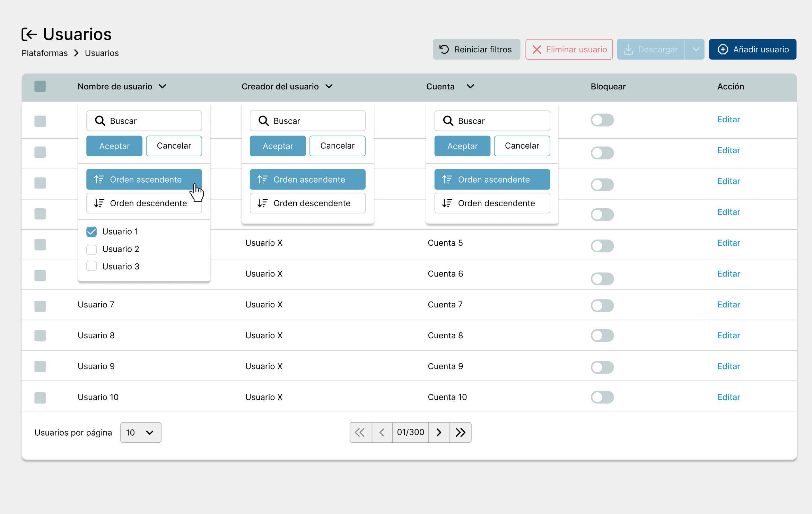Click Aceptar in the Nombre de usuario filter
812x514 pixels.
click(x=114, y=146)
